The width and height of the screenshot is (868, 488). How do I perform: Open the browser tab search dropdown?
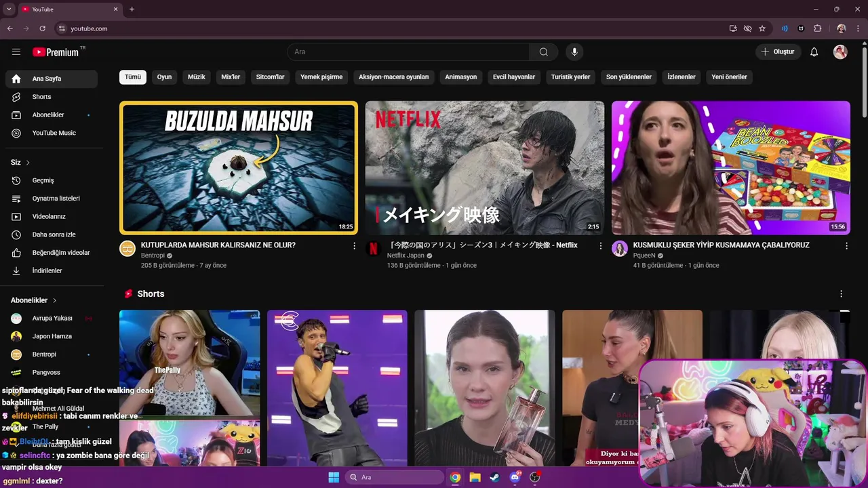coord(9,9)
